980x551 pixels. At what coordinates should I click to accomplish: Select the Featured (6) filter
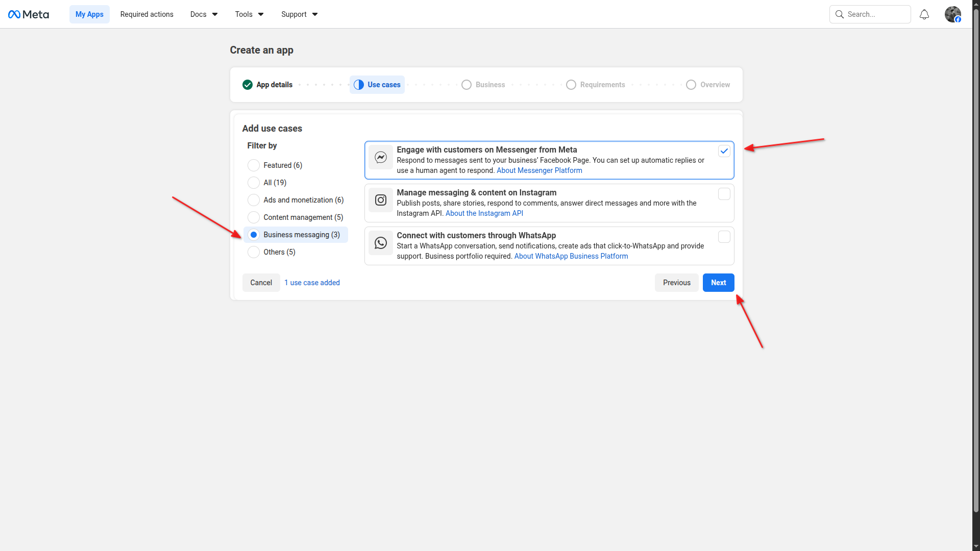tap(254, 165)
